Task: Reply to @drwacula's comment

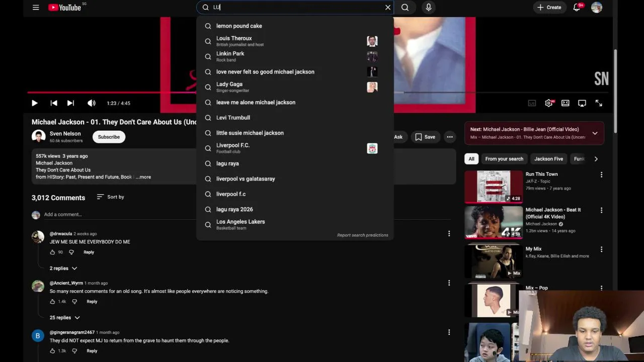Action: coord(89,252)
